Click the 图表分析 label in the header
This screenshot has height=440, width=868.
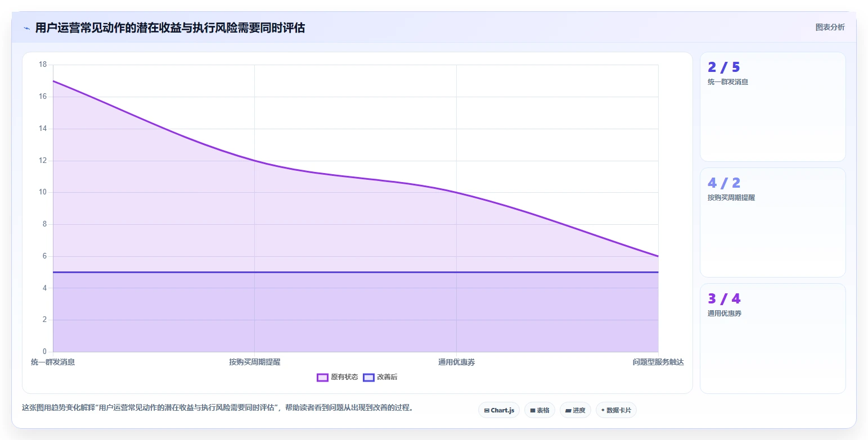830,27
